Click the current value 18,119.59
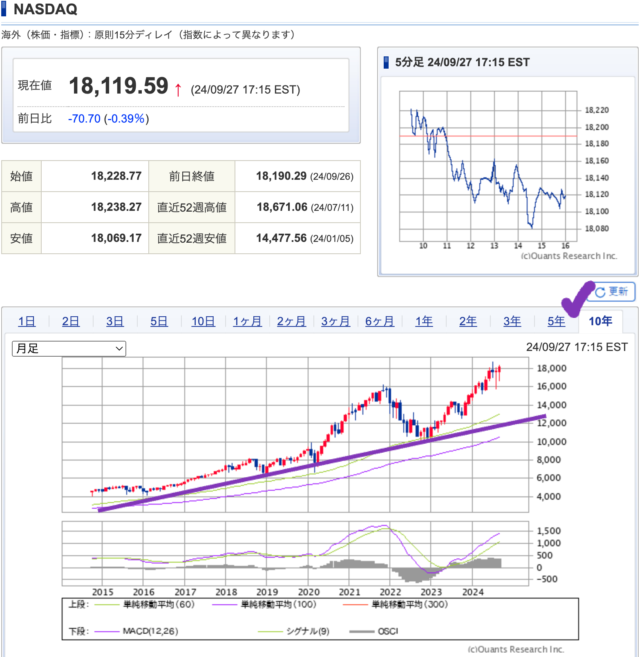 119,86
